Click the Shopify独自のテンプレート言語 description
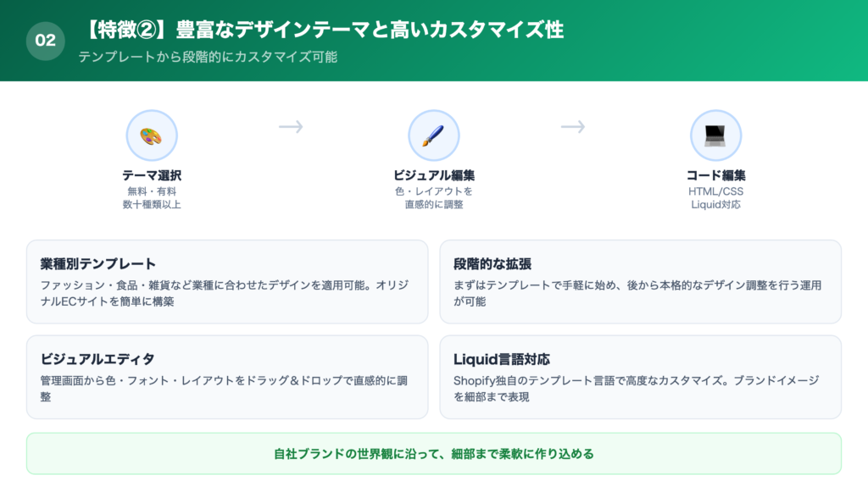Screen dimensions: 868x492 636,389
